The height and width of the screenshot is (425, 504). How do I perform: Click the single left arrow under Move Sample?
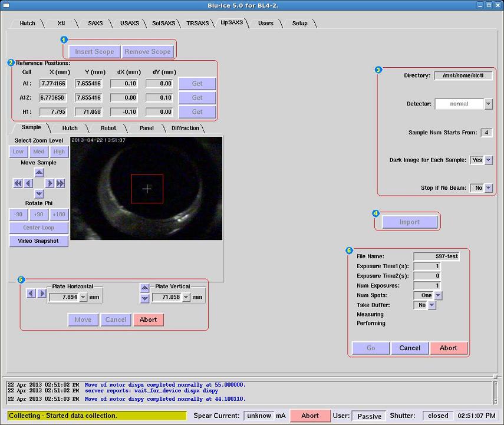point(28,183)
